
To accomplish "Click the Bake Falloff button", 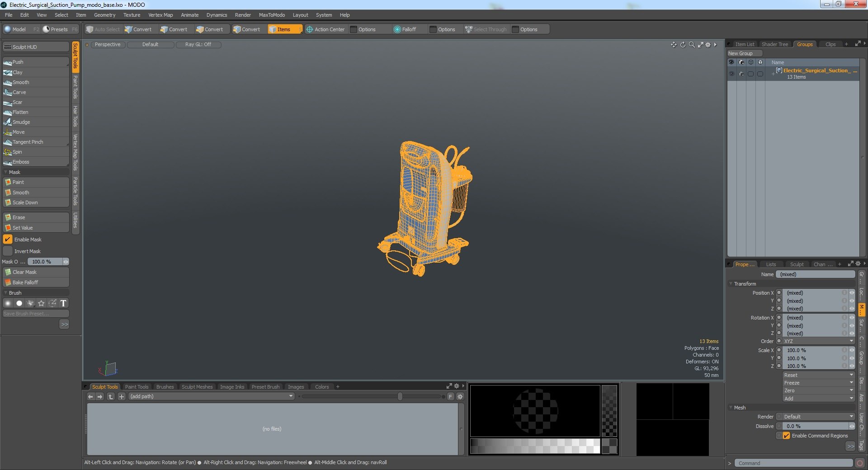I will point(36,282).
